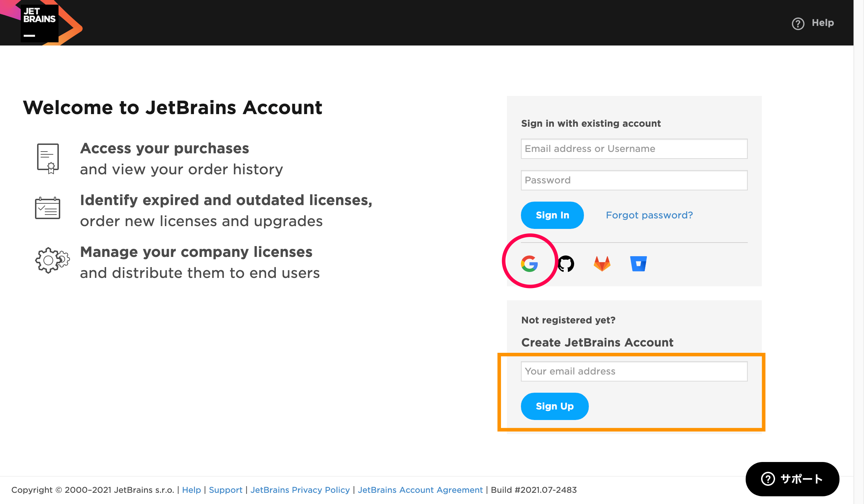The height and width of the screenshot is (504, 864).
Task: Open the Forgot password link
Action: (x=649, y=215)
